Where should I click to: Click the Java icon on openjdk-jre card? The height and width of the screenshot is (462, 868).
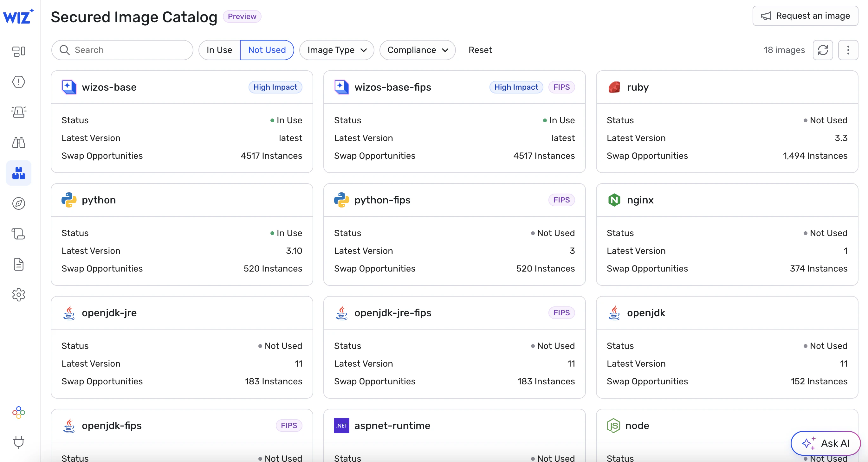69,313
